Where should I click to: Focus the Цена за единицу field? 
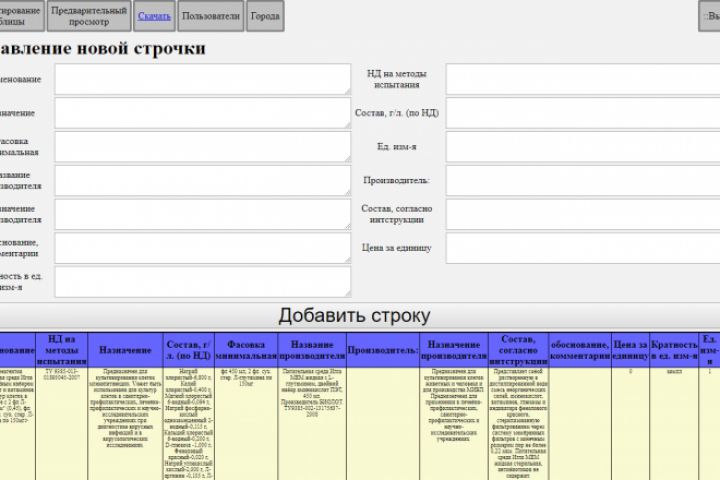tap(583, 248)
